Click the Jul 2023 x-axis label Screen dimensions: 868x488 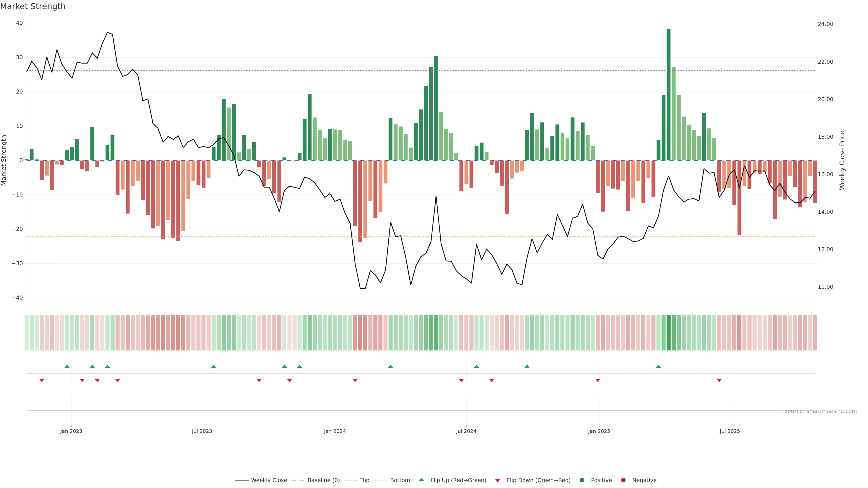pyautogui.click(x=202, y=431)
